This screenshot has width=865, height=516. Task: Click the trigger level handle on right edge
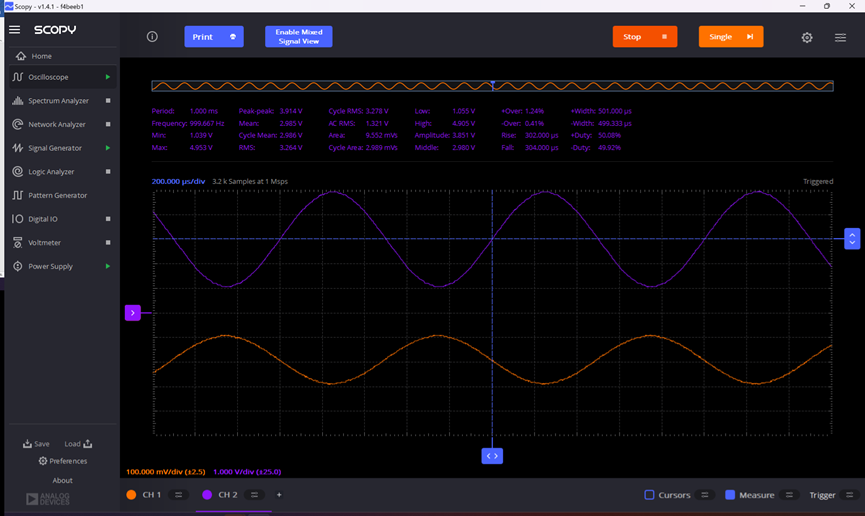852,239
